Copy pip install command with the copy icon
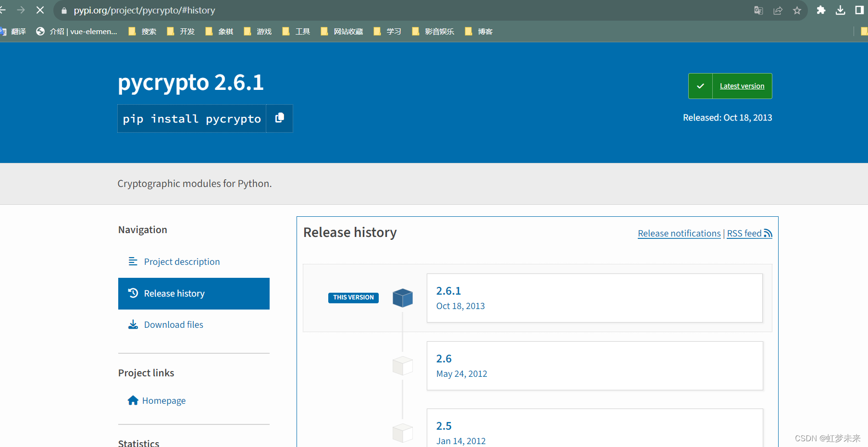 pos(279,118)
